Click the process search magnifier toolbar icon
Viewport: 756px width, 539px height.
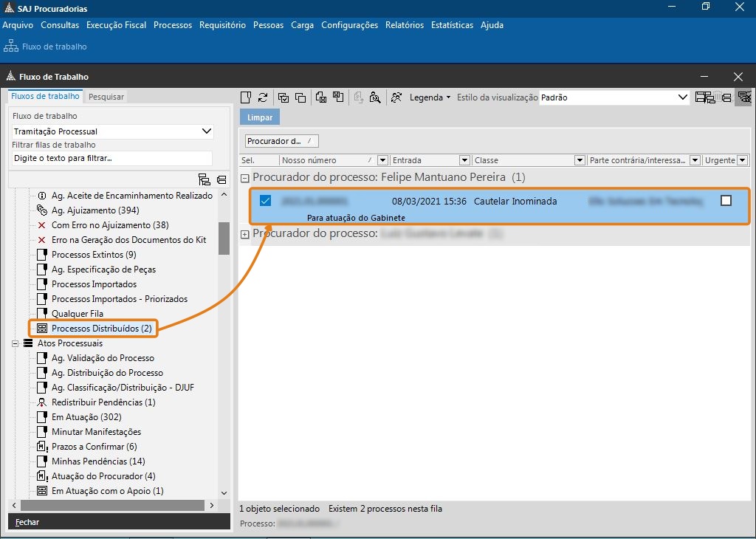pyautogui.click(x=375, y=97)
